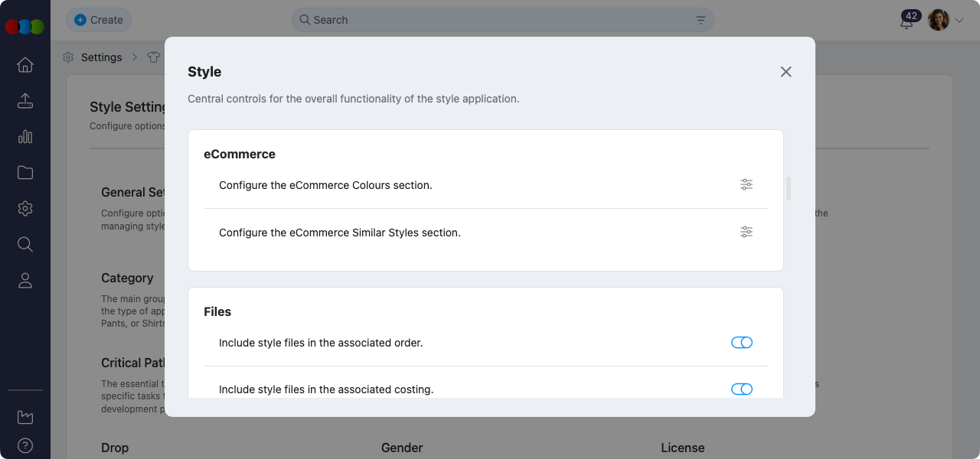Open the notifications bell with 42 badge
The width and height of the screenshot is (980, 459).
pyautogui.click(x=907, y=21)
